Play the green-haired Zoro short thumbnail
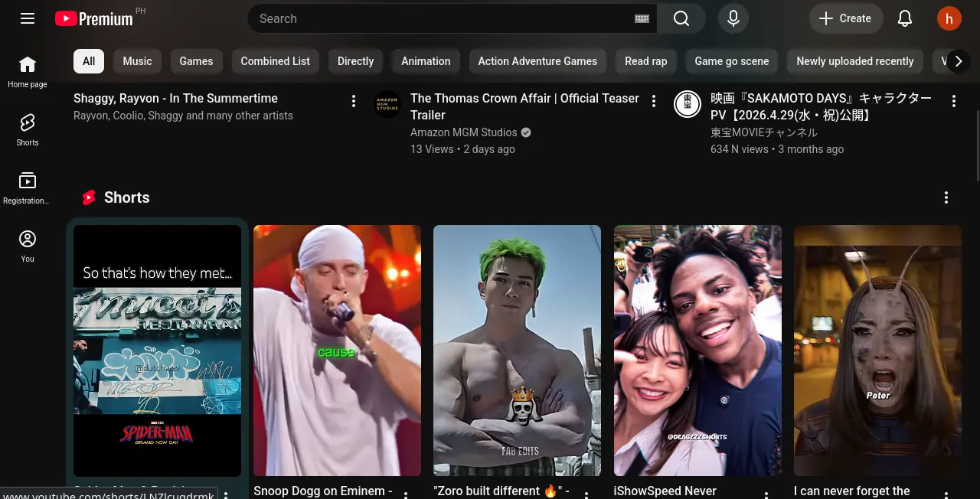Screen dimensions: 980x499 coord(517,351)
